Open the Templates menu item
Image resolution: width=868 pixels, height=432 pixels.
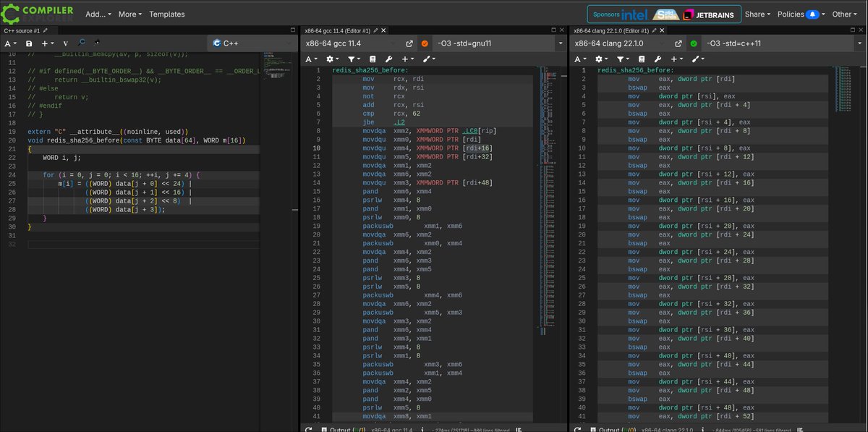(x=167, y=14)
